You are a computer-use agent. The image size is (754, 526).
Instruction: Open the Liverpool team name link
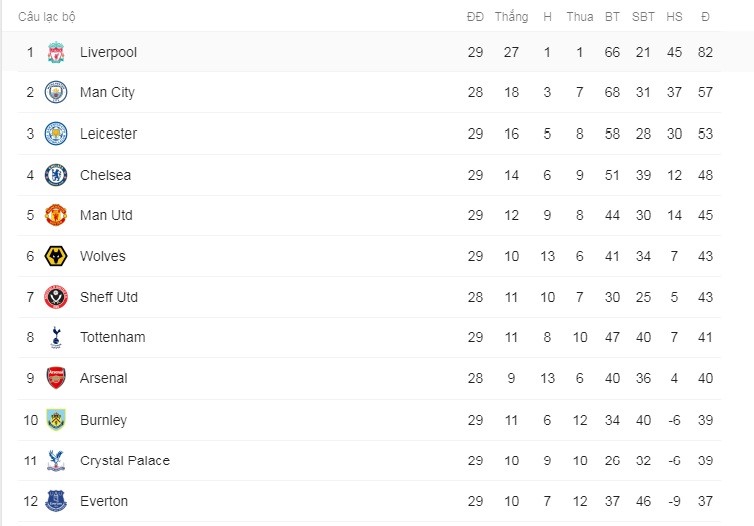(108, 52)
